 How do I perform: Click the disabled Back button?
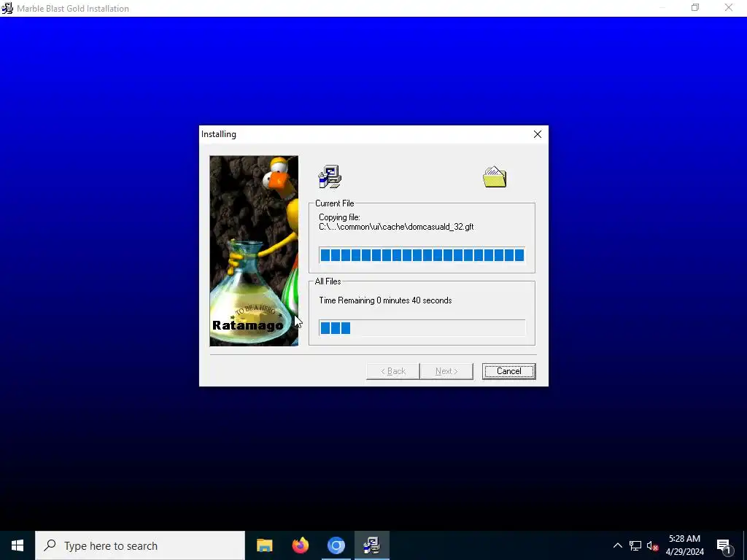coord(392,371)
